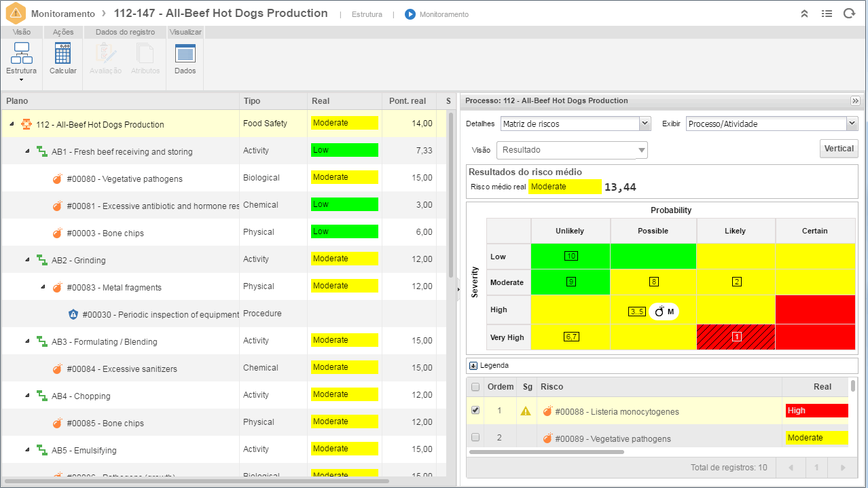The height and width of the screenshot is (488, 868).
Task: Expand the Legenda section
Action: tap(473, 365)
